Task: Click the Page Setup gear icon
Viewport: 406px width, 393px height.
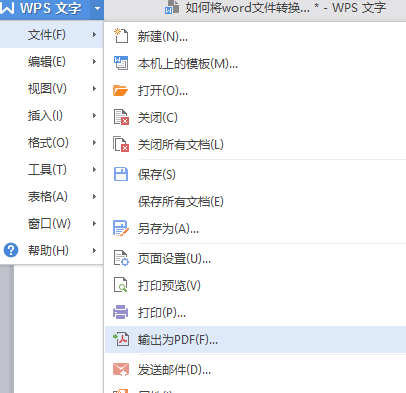Action: coord(121,258)
